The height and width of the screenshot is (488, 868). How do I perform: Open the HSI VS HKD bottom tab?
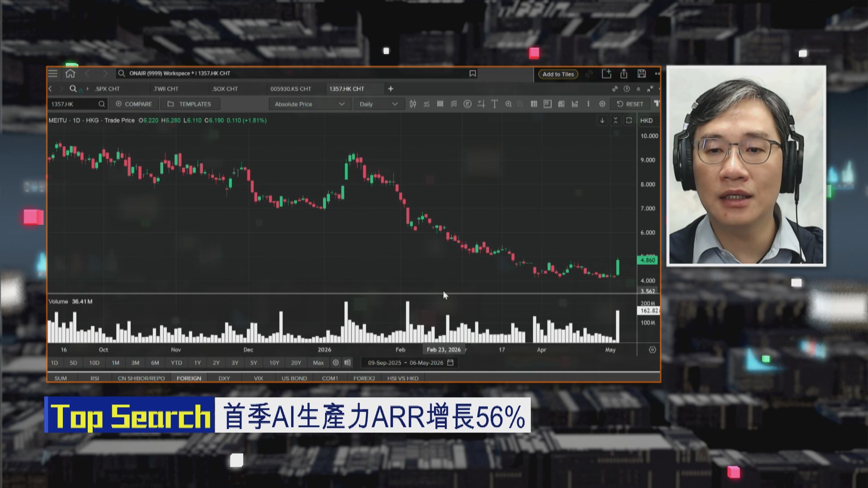click(403, 378)
